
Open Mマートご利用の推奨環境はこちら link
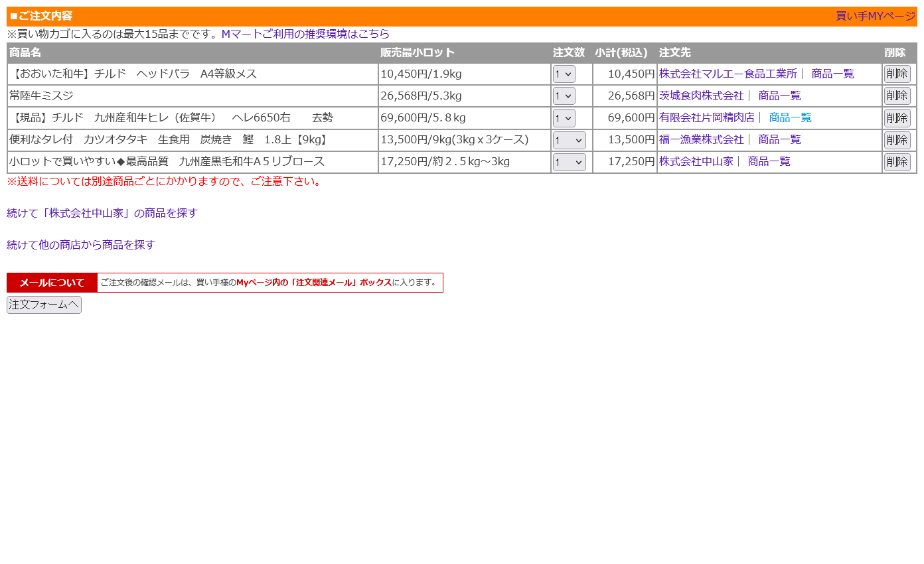(x=305, y=34)
